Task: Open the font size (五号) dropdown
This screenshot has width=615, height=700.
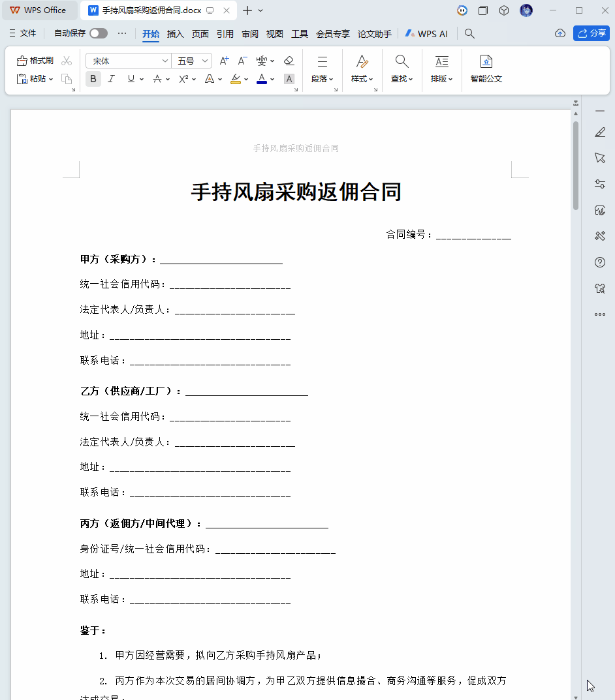Action: (x=205, y=61)
